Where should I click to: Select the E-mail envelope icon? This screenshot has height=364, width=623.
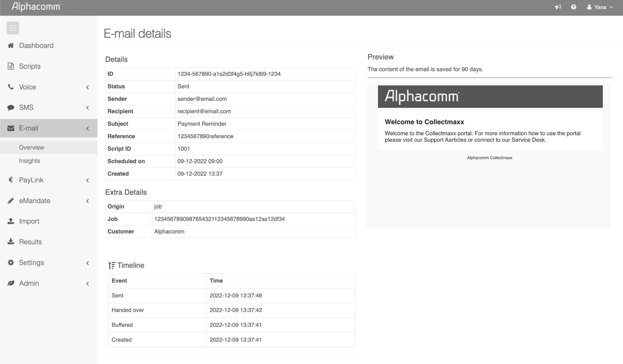[x=11, y=128]
